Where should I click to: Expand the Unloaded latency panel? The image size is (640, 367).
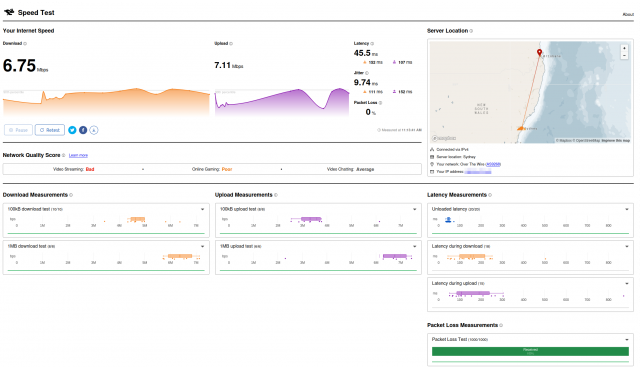(627, 209)
